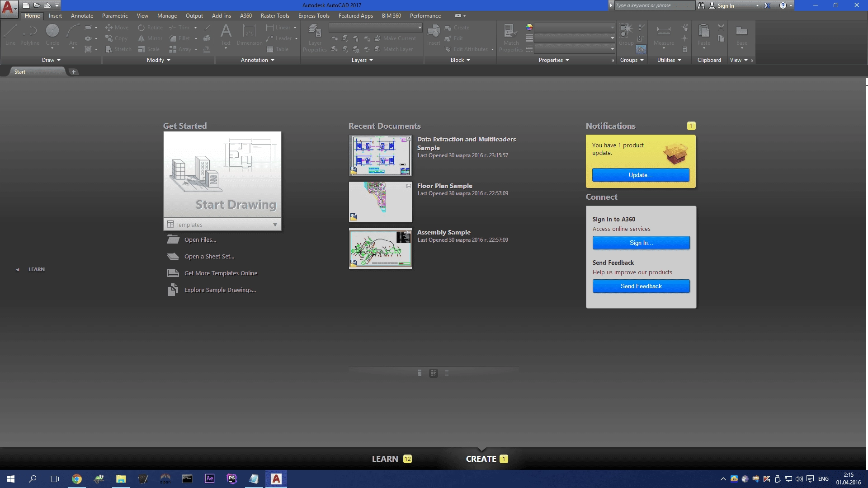Click the Insert block icon

(x=433, y=35)
